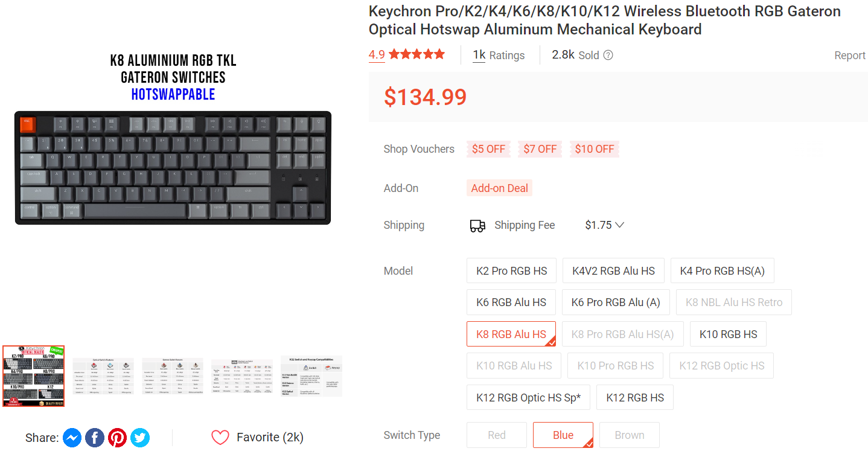Share the product via Facebook icon
The width and height of the screenshot is (868, 454).
[95, 437]
